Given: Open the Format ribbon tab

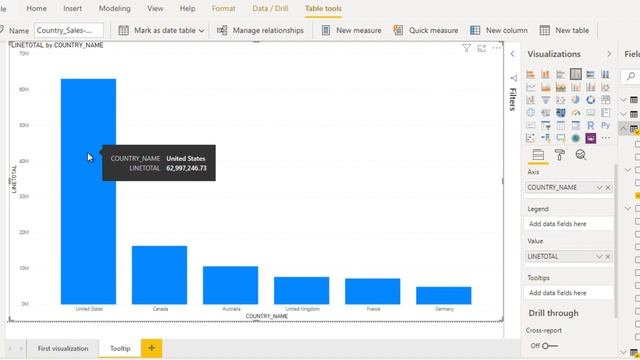Looking at the screenshot, I should pos(223,8).
